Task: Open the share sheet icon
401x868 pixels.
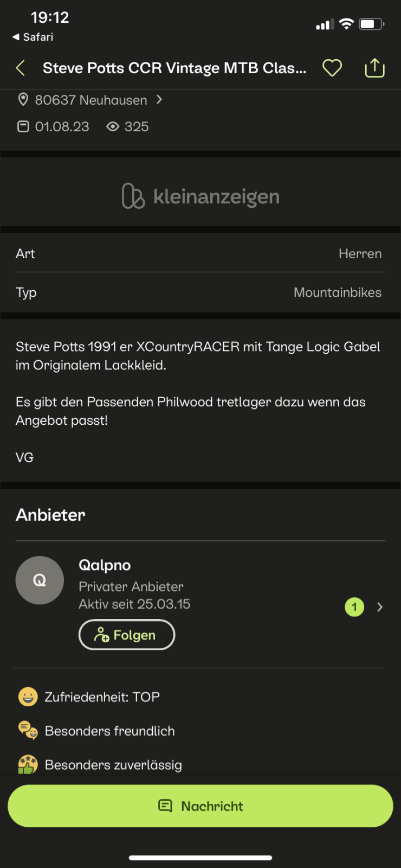Action: click(x=374, y=68)
